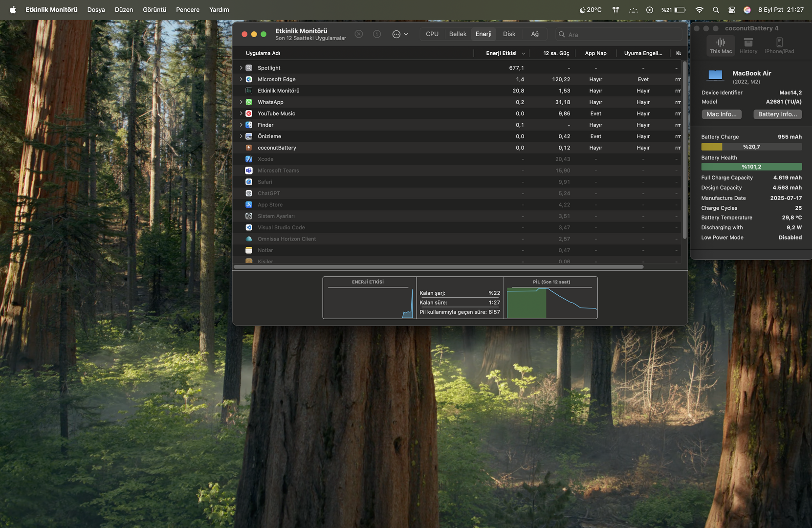Image resolution: width=812 pixels, height=528 pixels.
Task: Click Mac Info... button in coconutBattery
Action: pyautogui.click(x=722, y=114)
